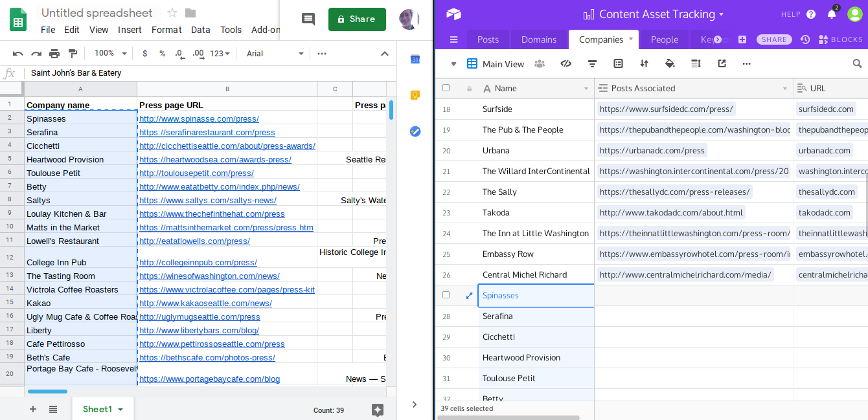Click the SHARE button in Airtable

[774, 39]
